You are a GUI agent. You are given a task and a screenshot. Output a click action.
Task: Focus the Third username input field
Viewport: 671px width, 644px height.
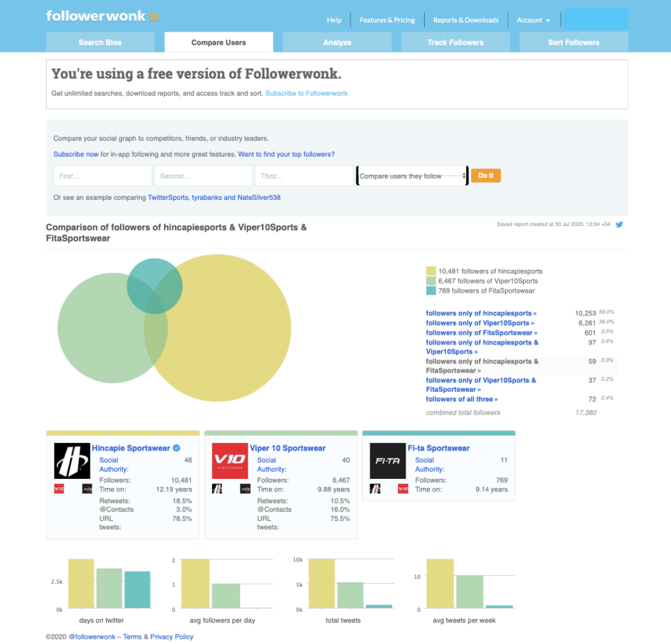(x=304, y=176)
